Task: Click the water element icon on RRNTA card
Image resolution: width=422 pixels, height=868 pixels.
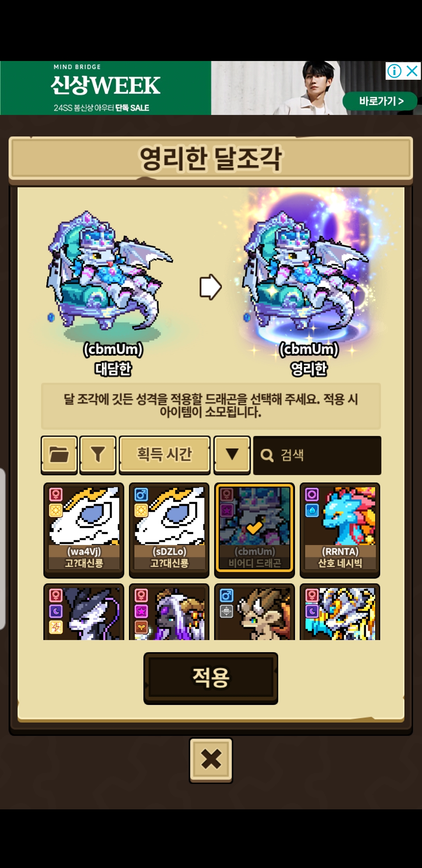Action: pos(312,510)
